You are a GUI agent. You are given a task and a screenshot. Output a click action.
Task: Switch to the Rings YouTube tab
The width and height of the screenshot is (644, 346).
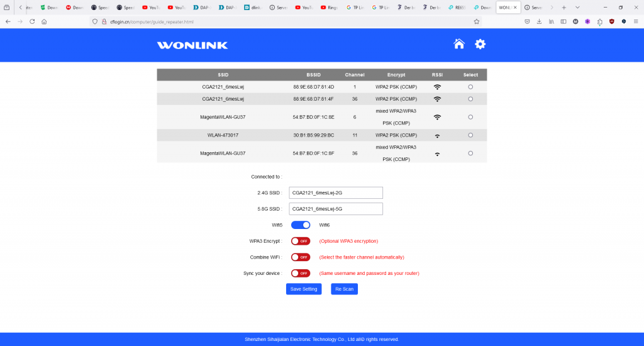[x=329, y=8]
